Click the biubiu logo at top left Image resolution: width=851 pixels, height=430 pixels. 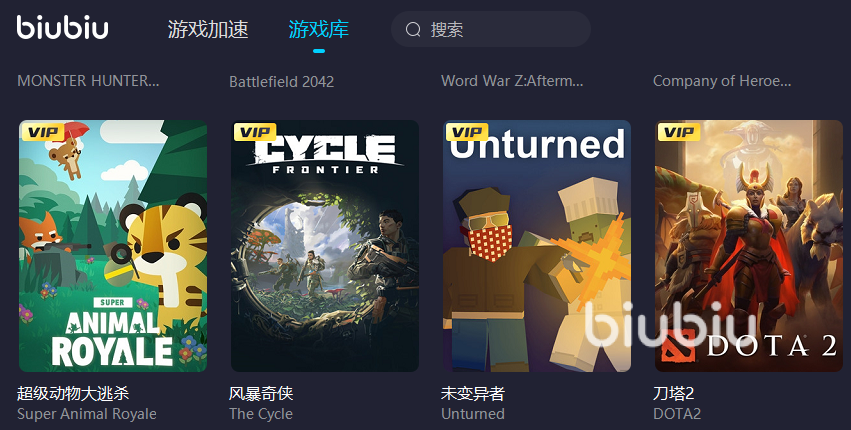(62, 28)
